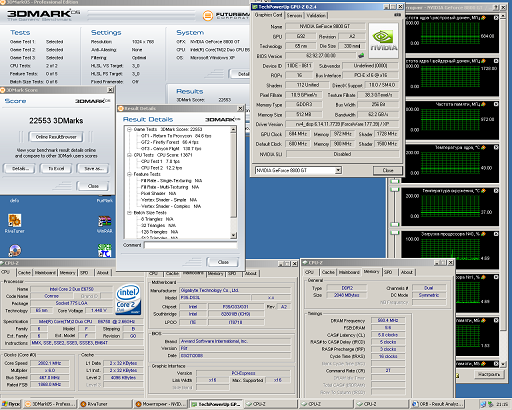The width and height of the screenshot is (512, 410).
Task: Open setup icon on 604.00 raster core clock graph
Action: [484, 18]
